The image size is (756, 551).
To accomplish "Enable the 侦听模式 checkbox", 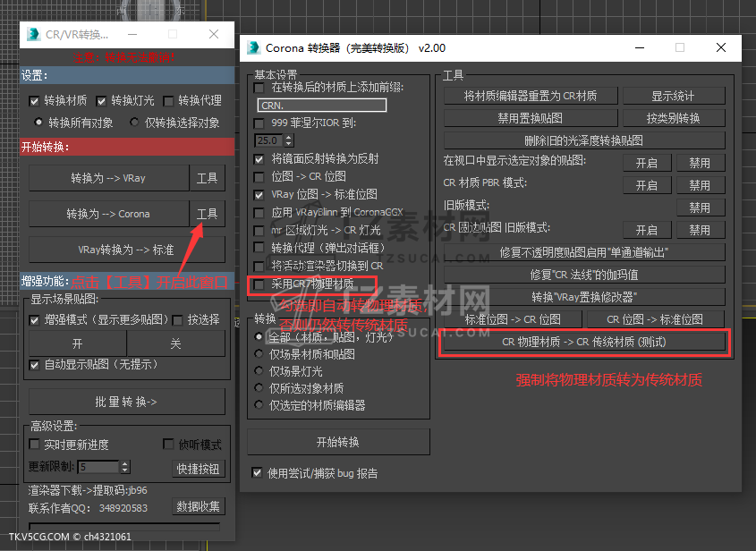I will (168, 444).
